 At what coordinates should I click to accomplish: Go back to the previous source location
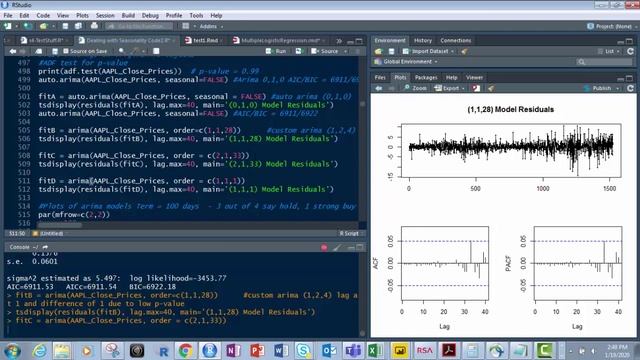click(x=13, y=51)
